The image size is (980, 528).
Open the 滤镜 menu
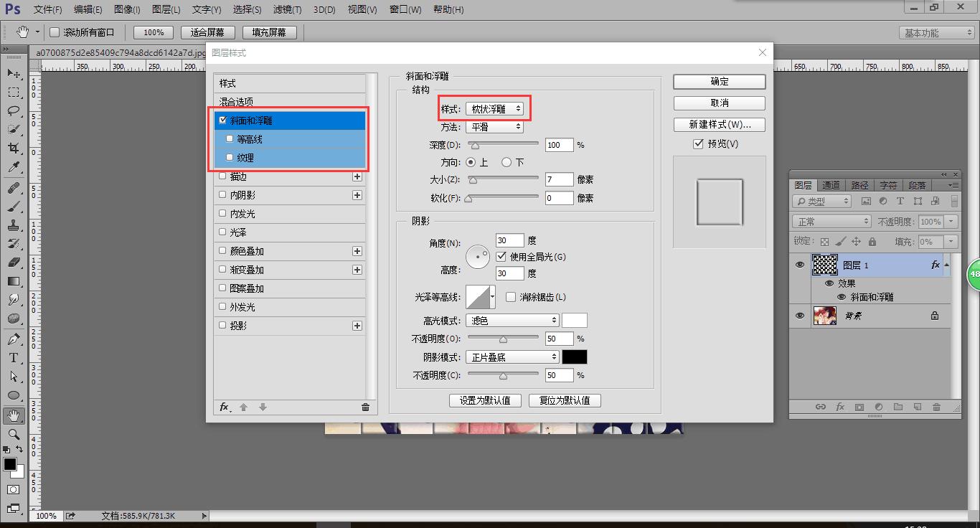(284, 9)
